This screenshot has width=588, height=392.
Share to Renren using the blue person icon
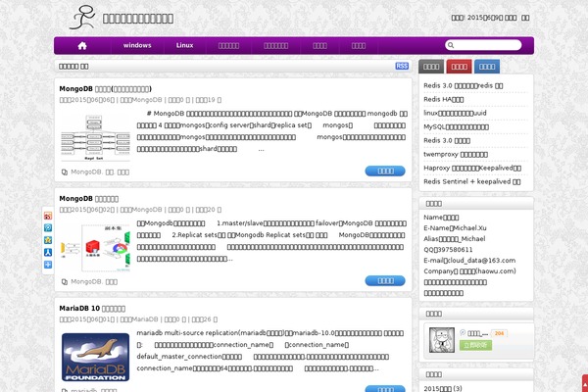tap(48, 253)
